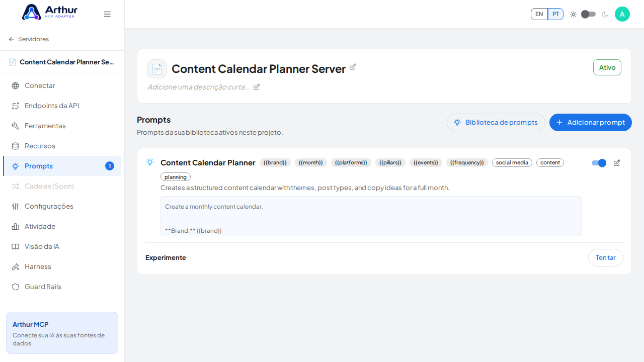Click the Tentar button
Screen dimensions: 644x362
606,257
